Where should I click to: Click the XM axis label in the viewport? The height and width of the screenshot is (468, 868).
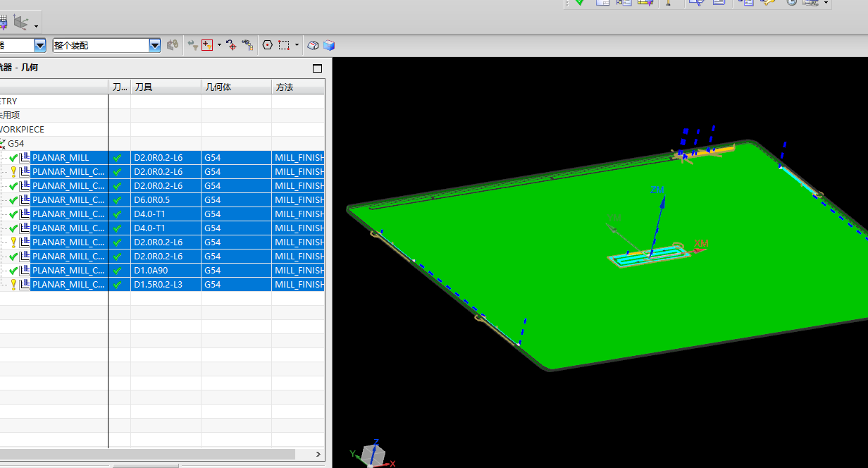pos(701,244)
